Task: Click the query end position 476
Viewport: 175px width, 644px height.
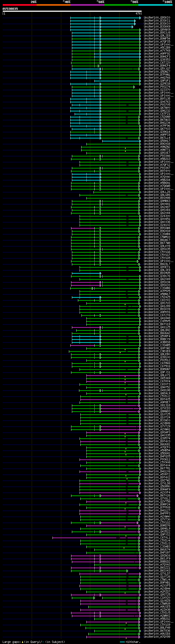Action: tap(138, 13)
